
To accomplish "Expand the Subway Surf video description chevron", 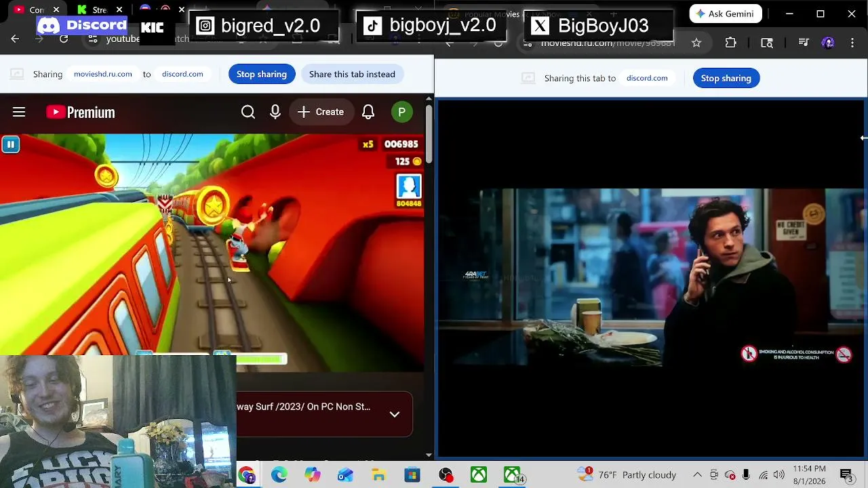I will pyautogui.click(x=395, y=414).
